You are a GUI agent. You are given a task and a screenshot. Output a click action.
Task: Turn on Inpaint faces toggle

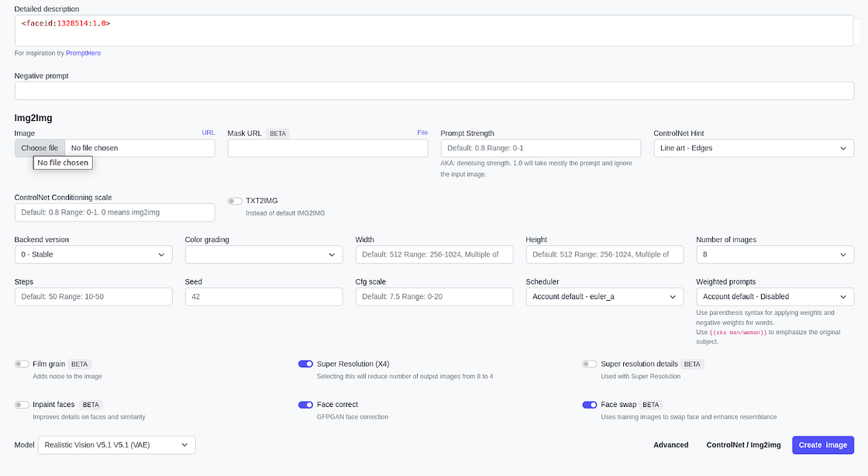click(x=22, y=405)
